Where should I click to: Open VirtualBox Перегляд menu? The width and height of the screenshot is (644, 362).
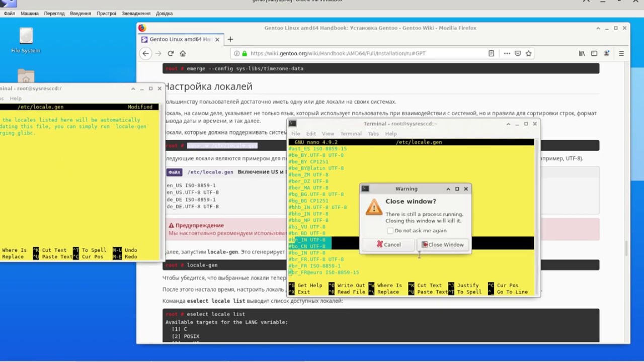coord(54,14)
